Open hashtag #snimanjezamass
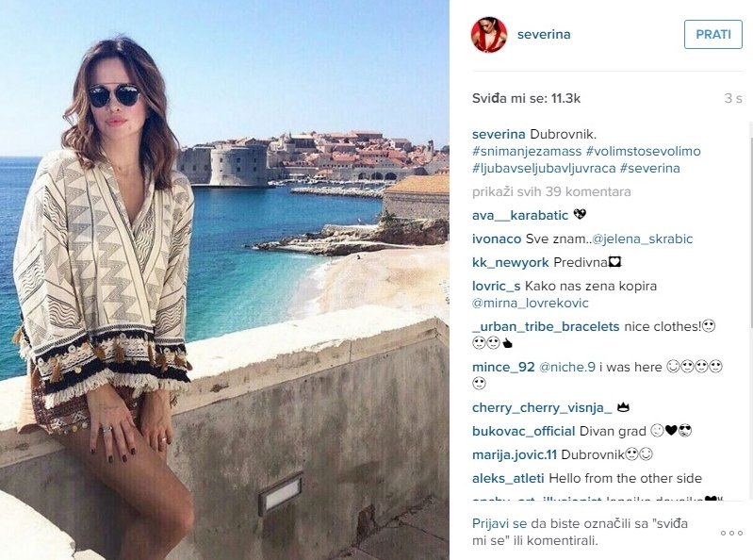 pos(527,151)
